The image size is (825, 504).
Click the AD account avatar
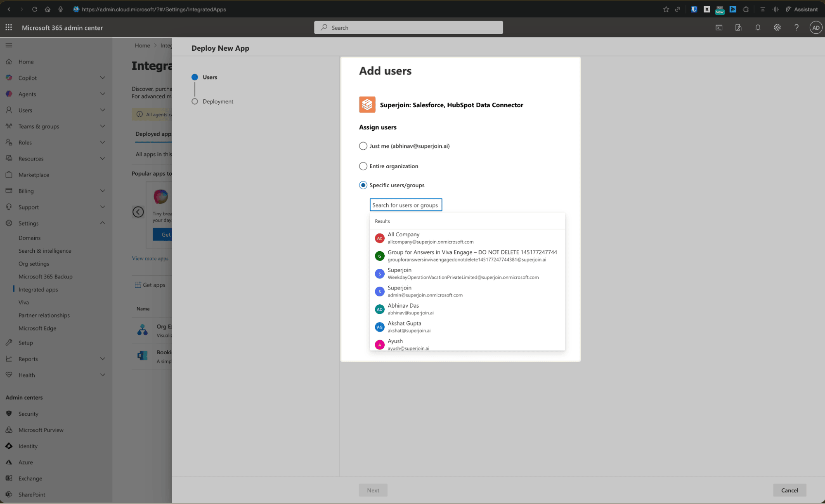pyautogui.click(x=816, y=28)
